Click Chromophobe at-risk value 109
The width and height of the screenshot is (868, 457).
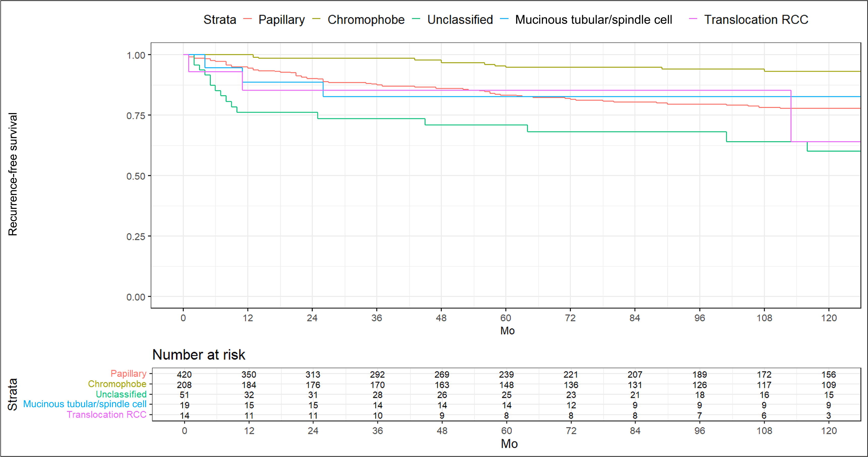[x=829, y=384]
